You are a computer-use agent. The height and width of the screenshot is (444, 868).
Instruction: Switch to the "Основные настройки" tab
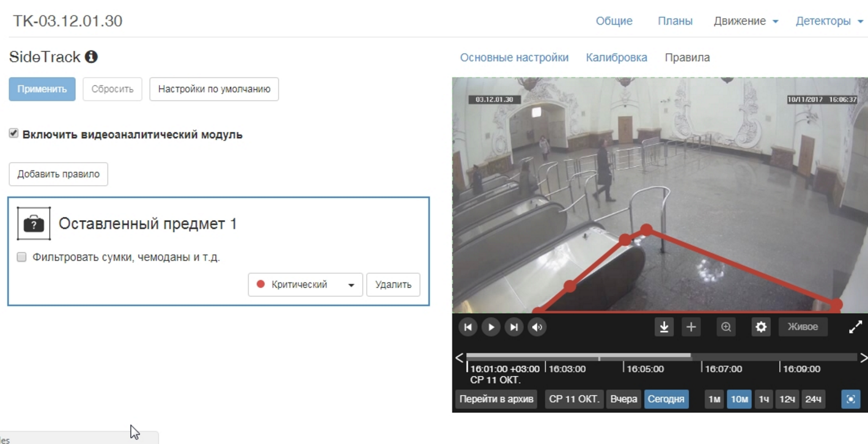coord(514,57)
